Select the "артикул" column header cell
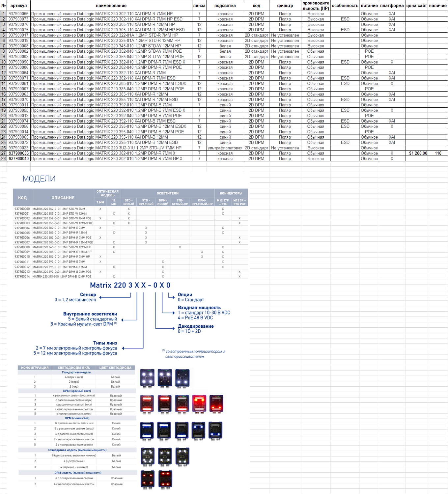Image resolution: width=448 pixels, height=494 pixels. (x=19, y=6)
